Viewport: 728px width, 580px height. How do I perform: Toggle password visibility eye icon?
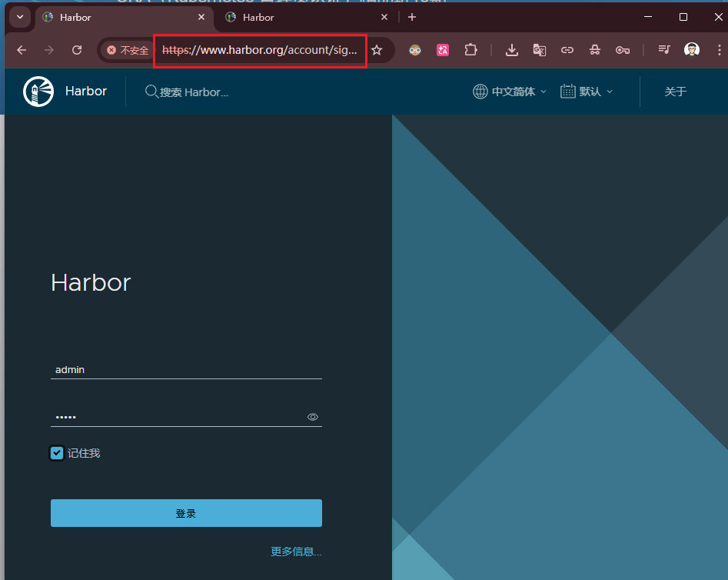(x=312, y=417)
